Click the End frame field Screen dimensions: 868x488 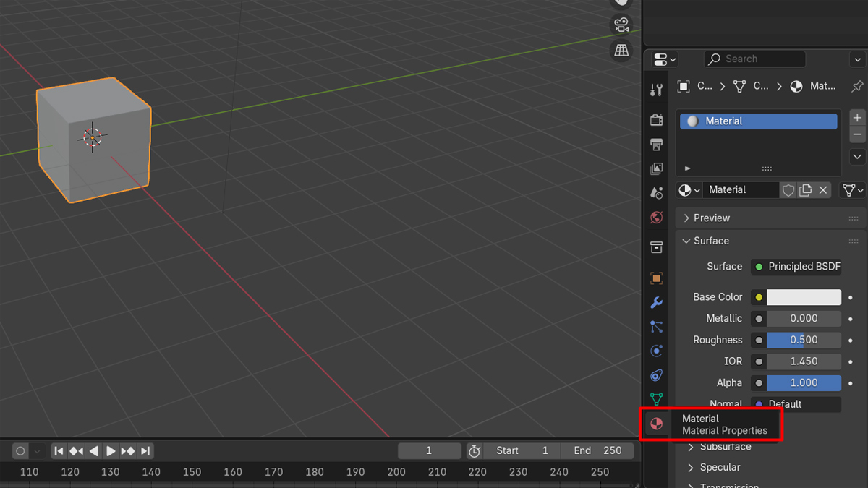[x=597, y=451]
